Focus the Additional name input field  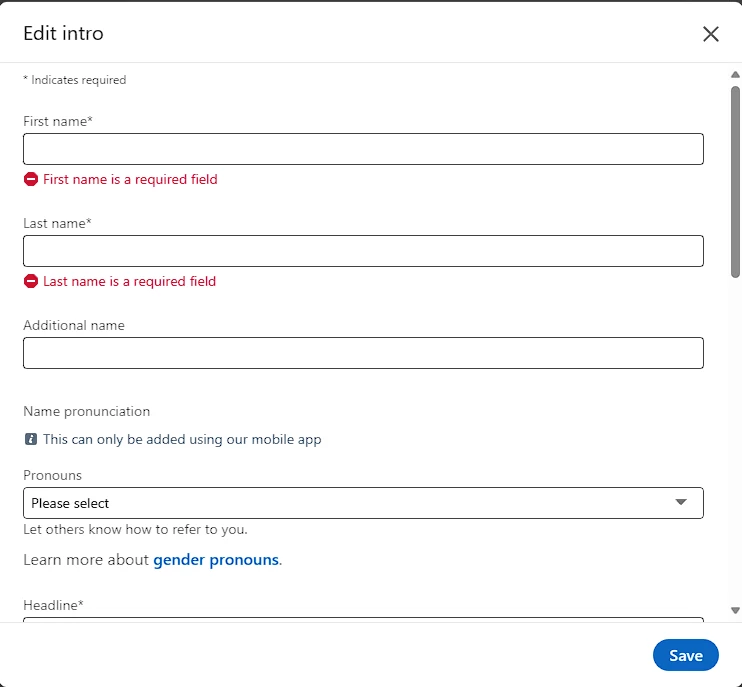pyautogui.click(x=363, y=353)
